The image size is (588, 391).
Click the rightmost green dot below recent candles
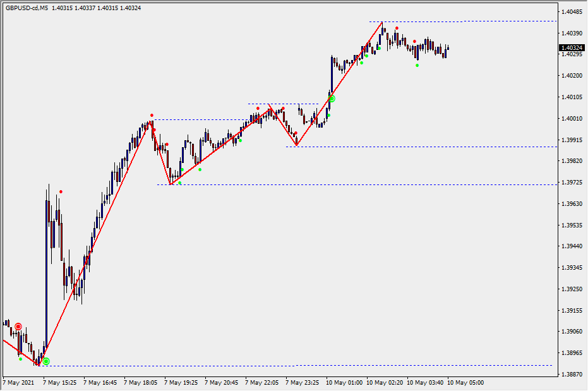(417, 65)
